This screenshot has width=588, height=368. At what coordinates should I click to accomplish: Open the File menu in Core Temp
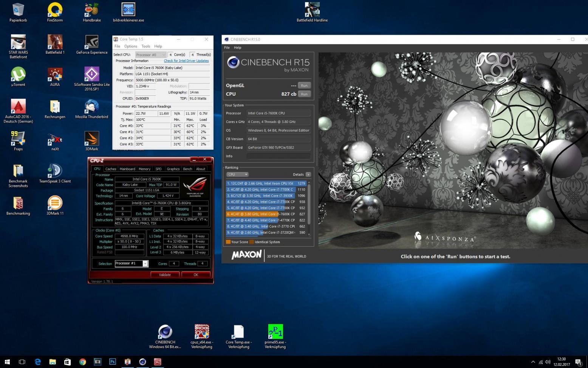tap(118, 46)
